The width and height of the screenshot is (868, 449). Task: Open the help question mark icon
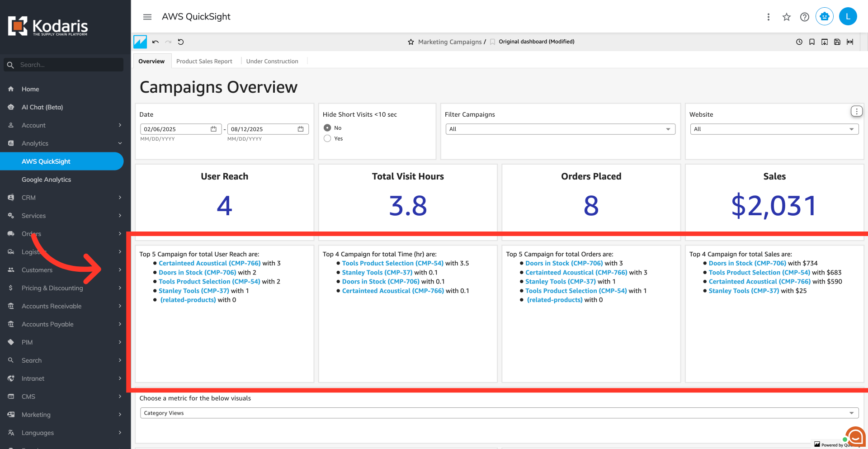[805, 17]
